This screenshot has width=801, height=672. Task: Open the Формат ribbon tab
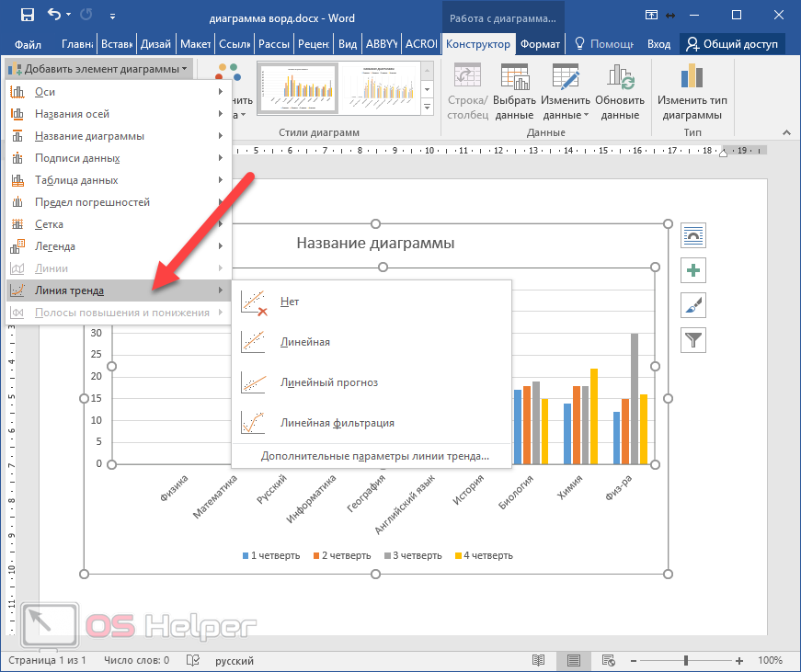pyautogui.click(x=540, y=44)
